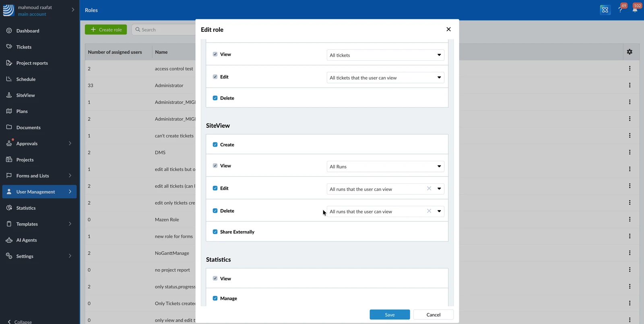Click the roles Search field
Image resolution: width=644 pixels, height=324 pixels.
164,30
